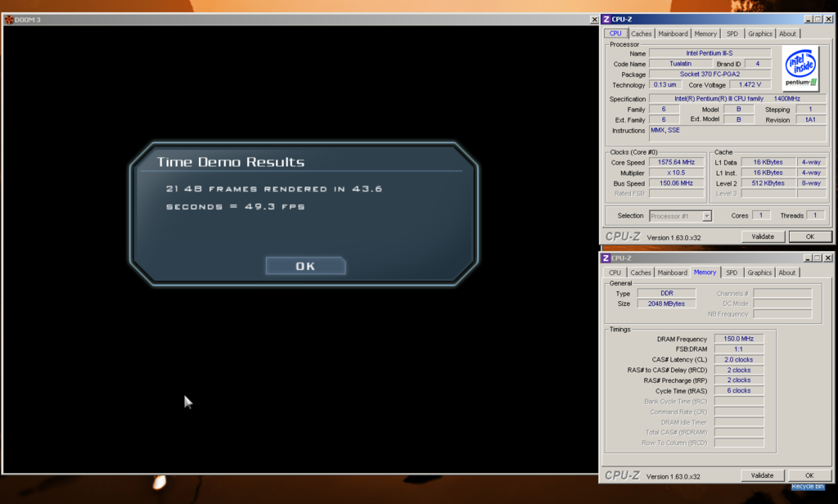This screenshot has height=504, width=838.
Task: Open the Processor #1 selection dropdown
Action: click(x=706, y=216)
